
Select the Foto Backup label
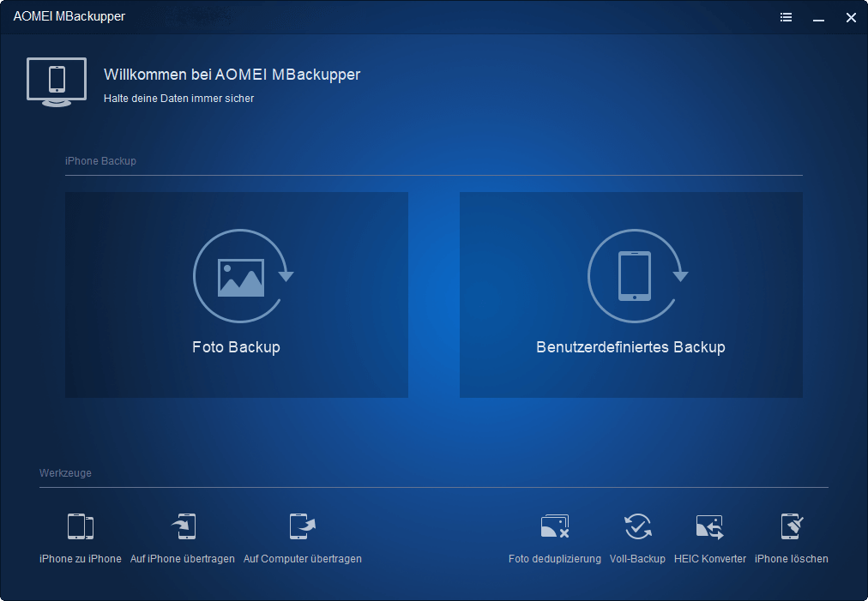[237, 347]
